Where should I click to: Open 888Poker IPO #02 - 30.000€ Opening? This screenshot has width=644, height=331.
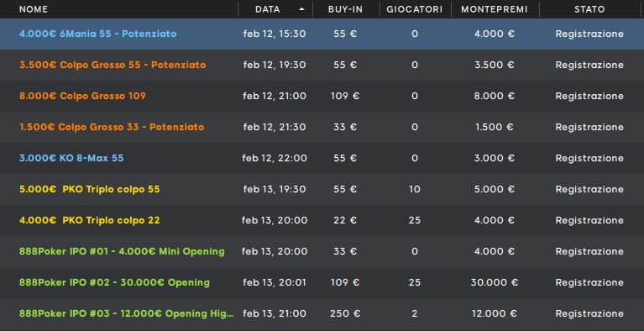pos(114,282)
